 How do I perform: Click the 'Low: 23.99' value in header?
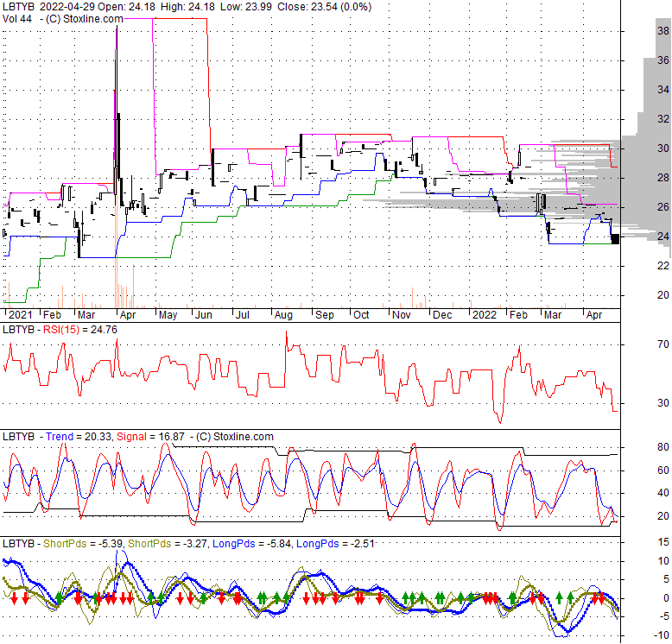246,7
